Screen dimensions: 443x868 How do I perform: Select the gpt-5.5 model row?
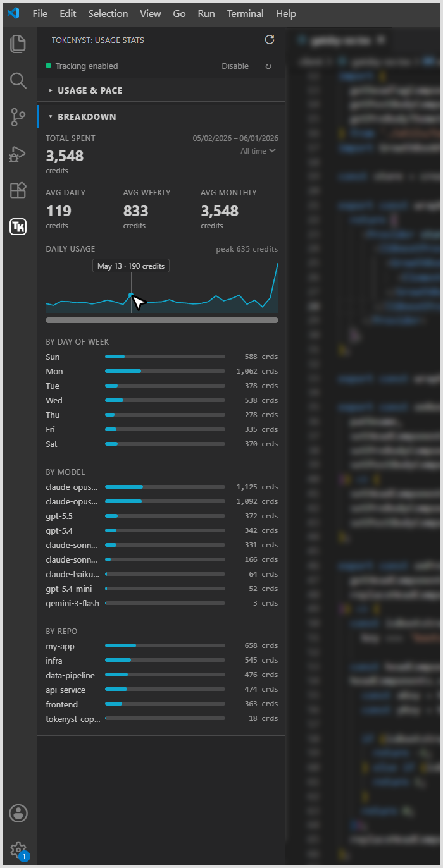(x=162, y=517)
